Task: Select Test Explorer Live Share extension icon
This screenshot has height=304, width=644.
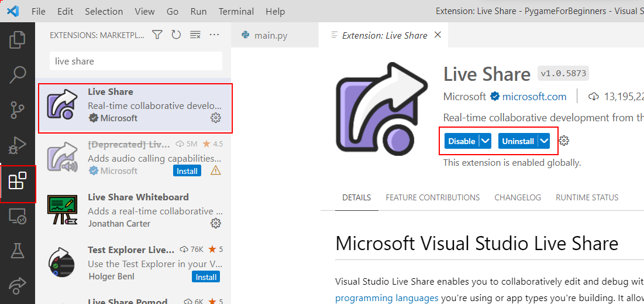Action: tap(61, 262)
